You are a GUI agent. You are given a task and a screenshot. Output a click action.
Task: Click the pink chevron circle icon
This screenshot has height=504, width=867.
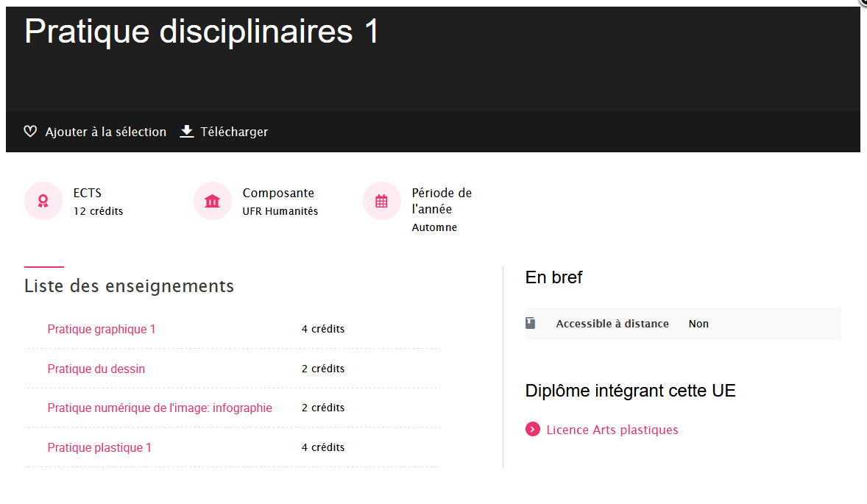(x=532, y=430)
